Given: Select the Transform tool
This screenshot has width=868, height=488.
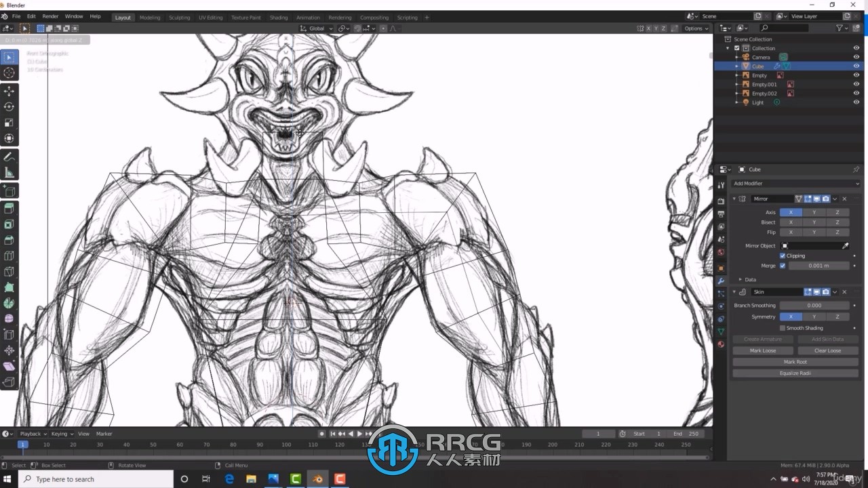Looking at the screenshot, I should click(x=9, y=138).
